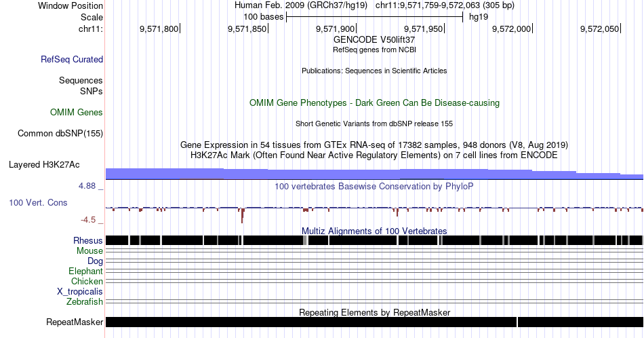
Task: Open the 100 Vert. Cons track label
Action: (38, 202)
